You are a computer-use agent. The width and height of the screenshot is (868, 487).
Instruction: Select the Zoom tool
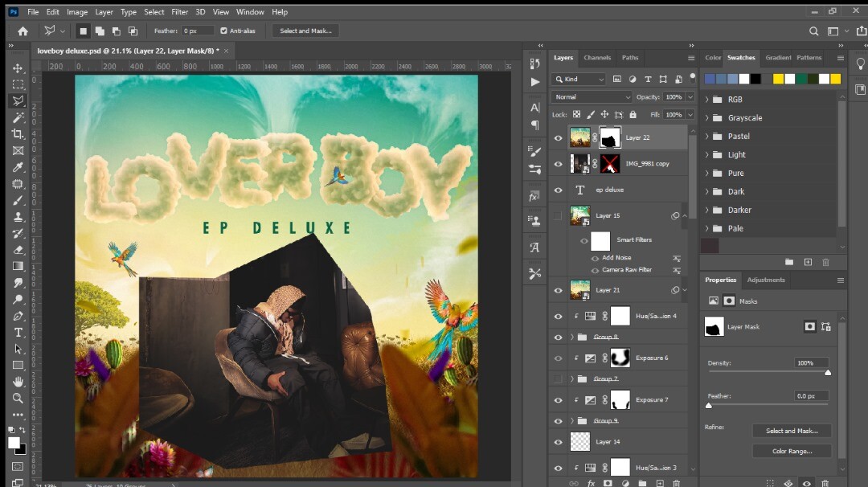click(x=18, y=399)
